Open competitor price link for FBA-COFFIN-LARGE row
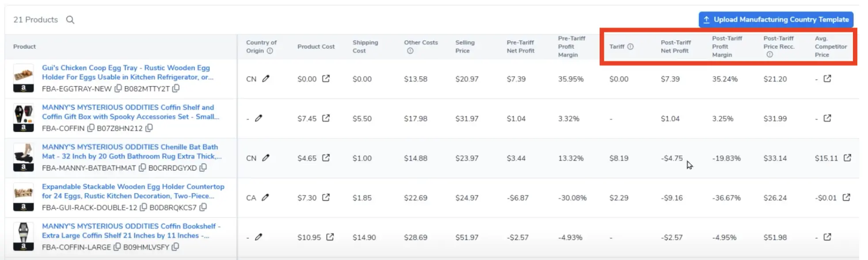Viewport: 868px width, 260px height. click(x=827, y=237)
